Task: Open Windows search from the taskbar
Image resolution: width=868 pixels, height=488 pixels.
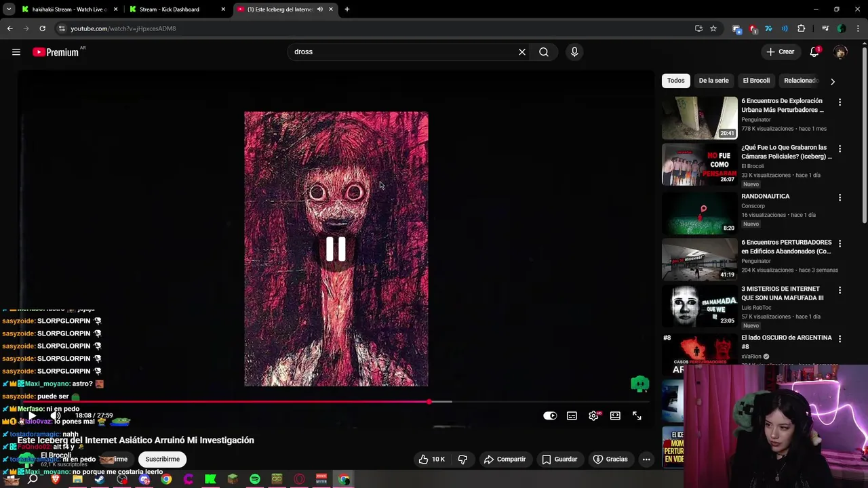Action: (x=33, y=479)
